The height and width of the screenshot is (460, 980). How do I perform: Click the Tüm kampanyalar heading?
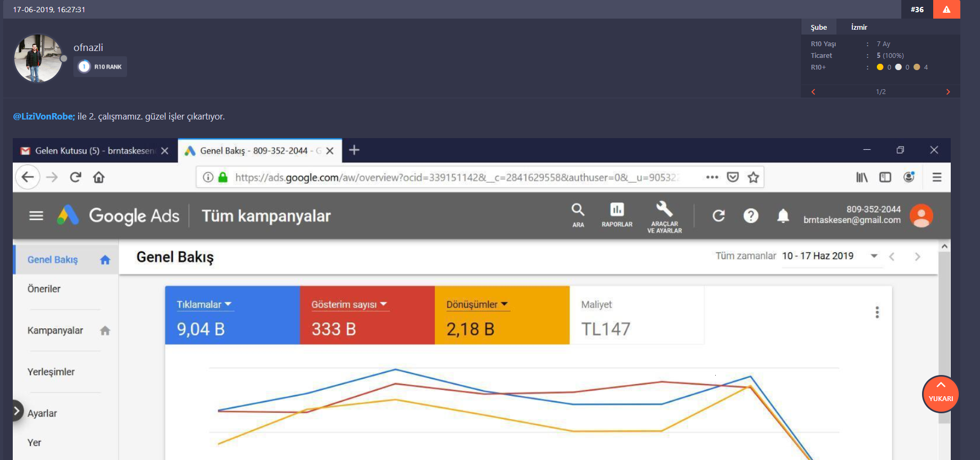[266, 216]
